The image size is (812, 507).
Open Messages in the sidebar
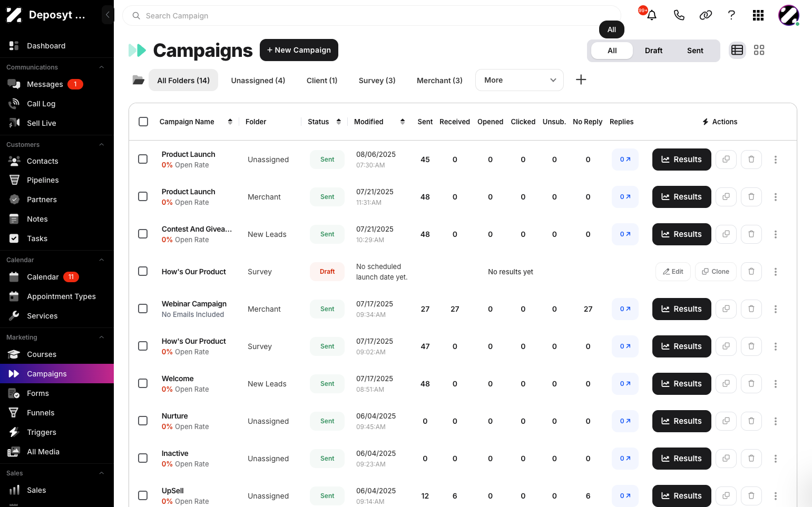click(x=57, y=84)
